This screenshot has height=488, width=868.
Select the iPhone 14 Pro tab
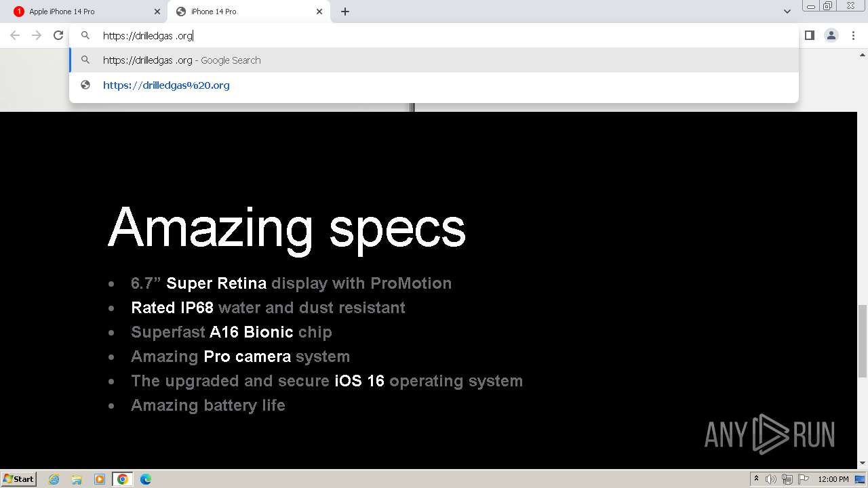click(250, 12)
